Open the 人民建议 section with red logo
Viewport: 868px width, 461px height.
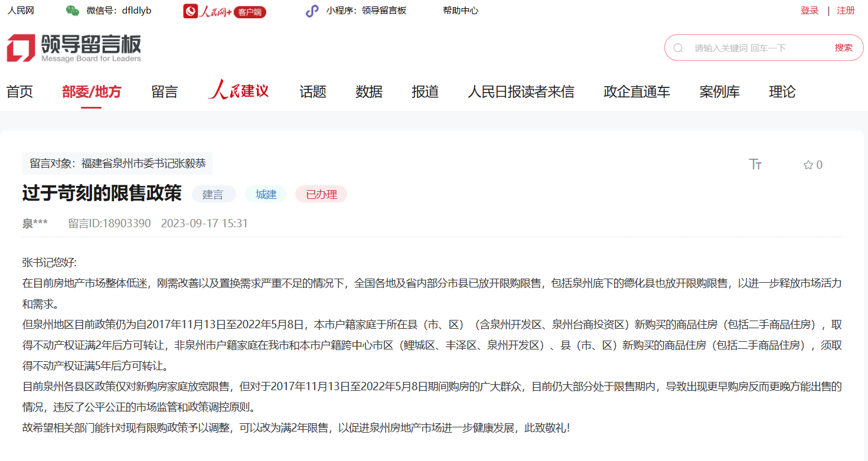(x=239, y=91)
